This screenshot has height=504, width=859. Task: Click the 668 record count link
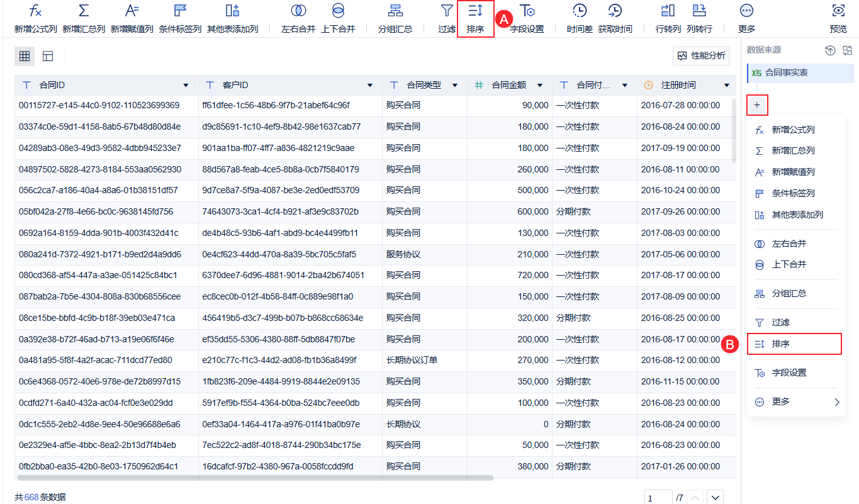click(31, 497)
